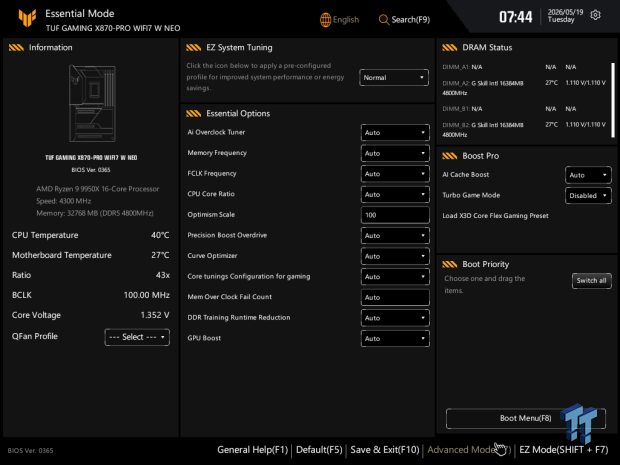Click the Essential Options stripe icon
This screenshot has width=620, height=465.
click(x=193, y=113)
